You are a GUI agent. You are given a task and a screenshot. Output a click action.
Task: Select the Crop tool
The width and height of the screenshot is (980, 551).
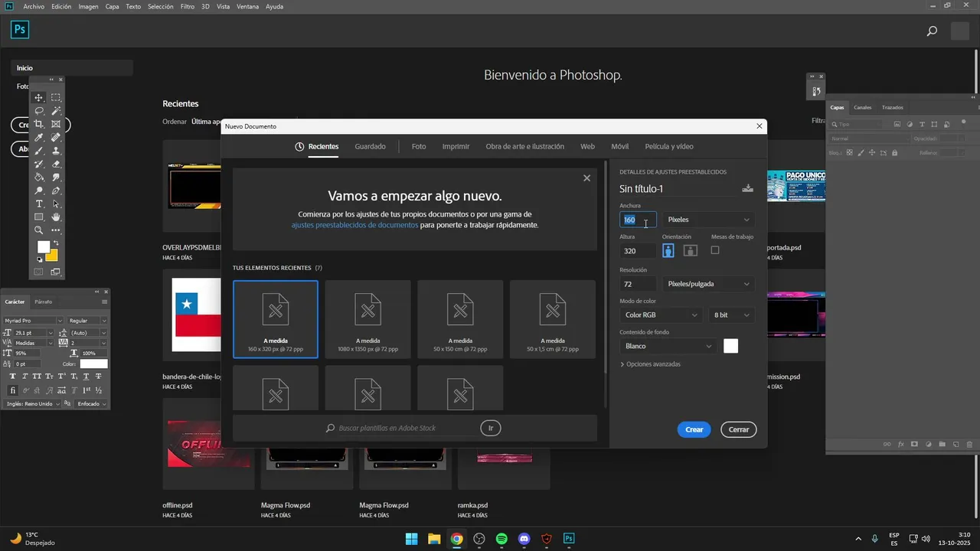tap(39, 124)
